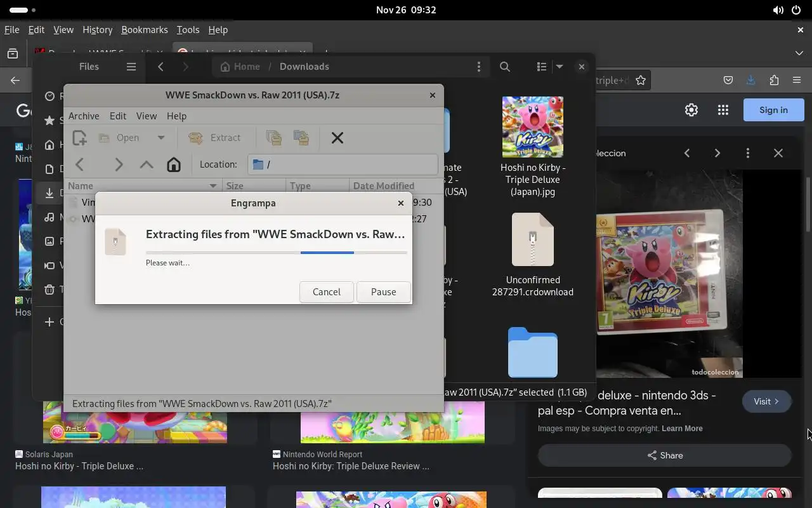The width and height of the screenshot is (812, 508).
Task: Open Firefox Tools menu
Action: (188, 30)
